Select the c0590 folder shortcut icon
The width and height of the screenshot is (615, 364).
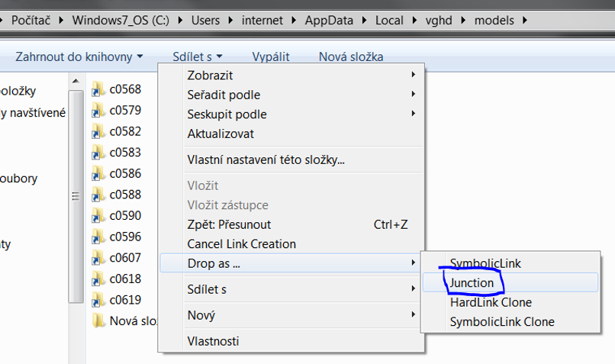pyautogui.click(x=98, y=215)
